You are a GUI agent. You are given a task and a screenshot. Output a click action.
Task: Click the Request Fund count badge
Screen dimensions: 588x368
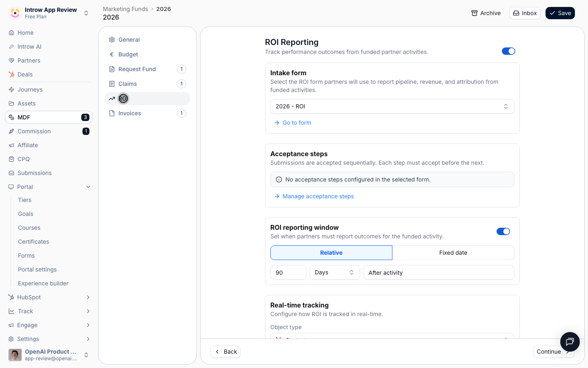coord(182,69)
